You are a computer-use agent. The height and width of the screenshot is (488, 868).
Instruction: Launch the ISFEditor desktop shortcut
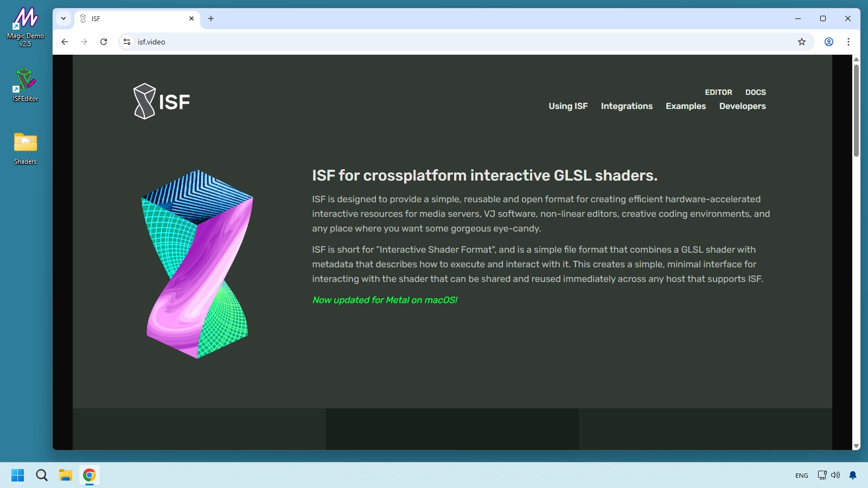point(25,85)
